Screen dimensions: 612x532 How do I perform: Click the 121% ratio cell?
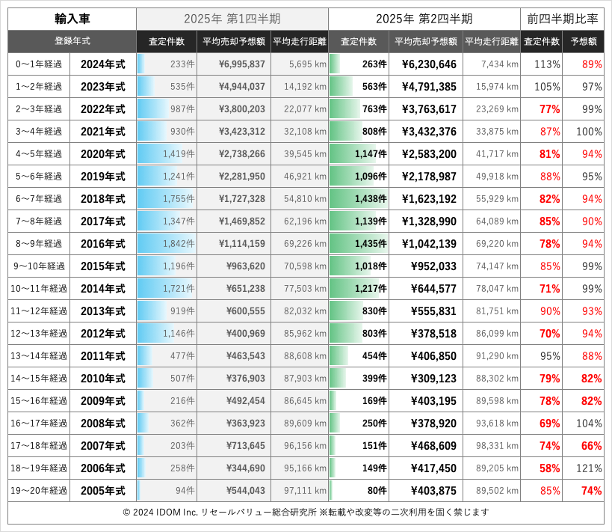[x=584, y=468]
